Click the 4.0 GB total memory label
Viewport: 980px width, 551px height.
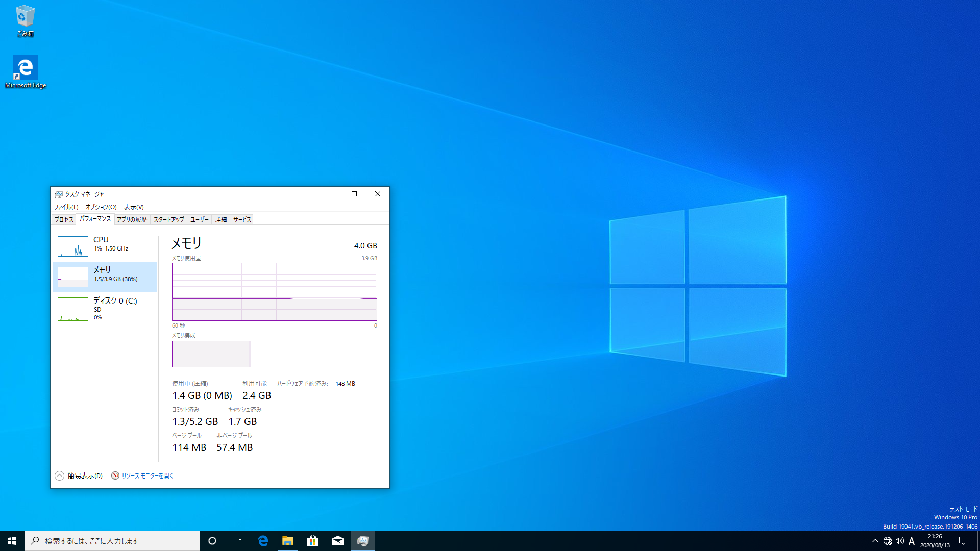click(365, 246)
